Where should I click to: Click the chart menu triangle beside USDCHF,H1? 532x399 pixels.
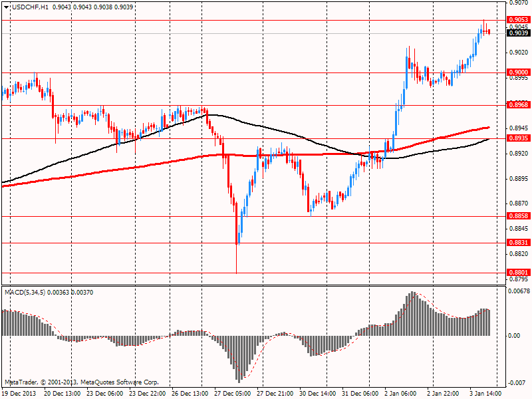point(7,7)
